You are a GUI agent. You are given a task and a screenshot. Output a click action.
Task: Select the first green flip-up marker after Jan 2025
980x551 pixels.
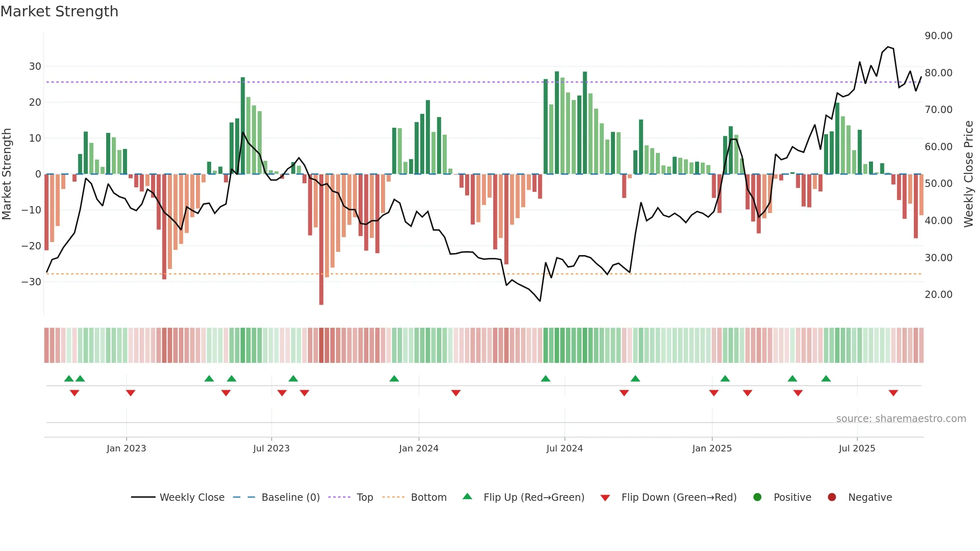[x=725, y=378]
